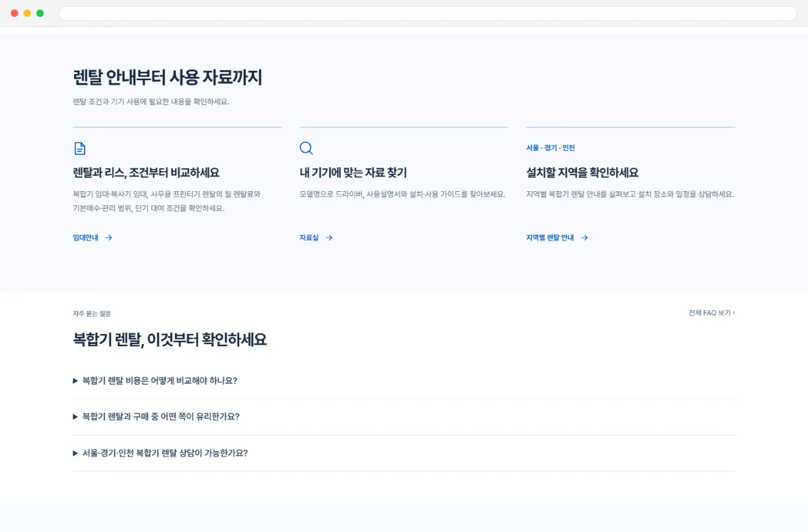Image resolution: width=808 pixels, height=532 pixels.
Task: Expand the 복합기 렌탈과 구매 중 어떤 쪽이 유리한가요 question
Action: click(404, 417)
